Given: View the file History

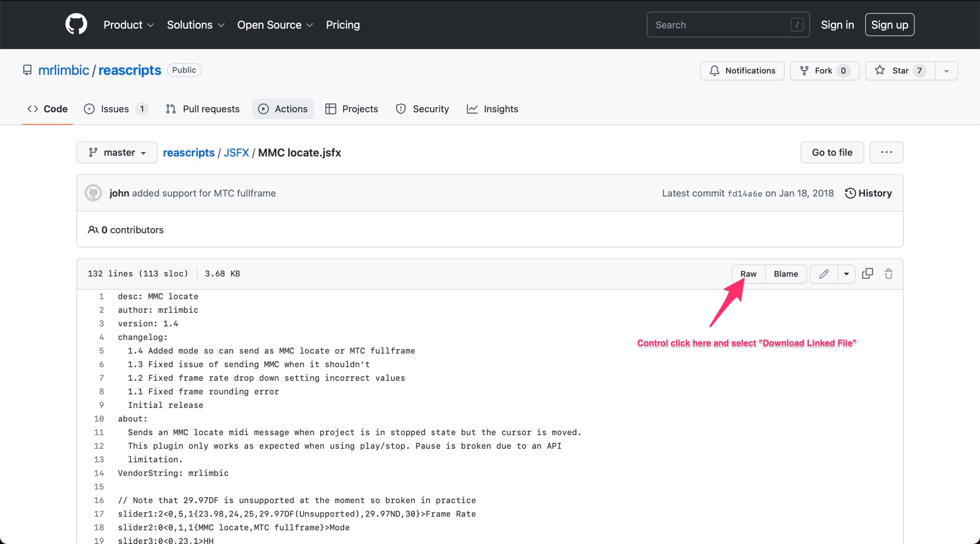Looking at the screenshot, I should click(868, 193).
